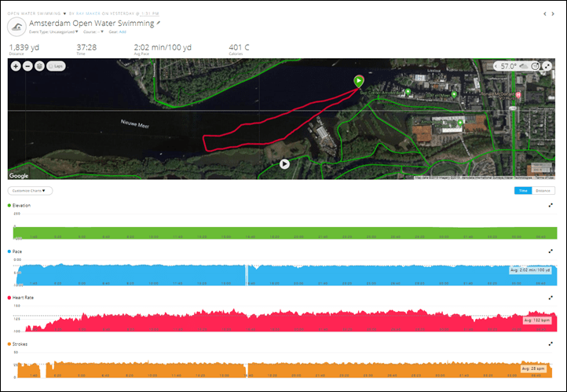This screenshot has width=567, height=392.
Task: Expand the Pace chart
Action: 551,251
